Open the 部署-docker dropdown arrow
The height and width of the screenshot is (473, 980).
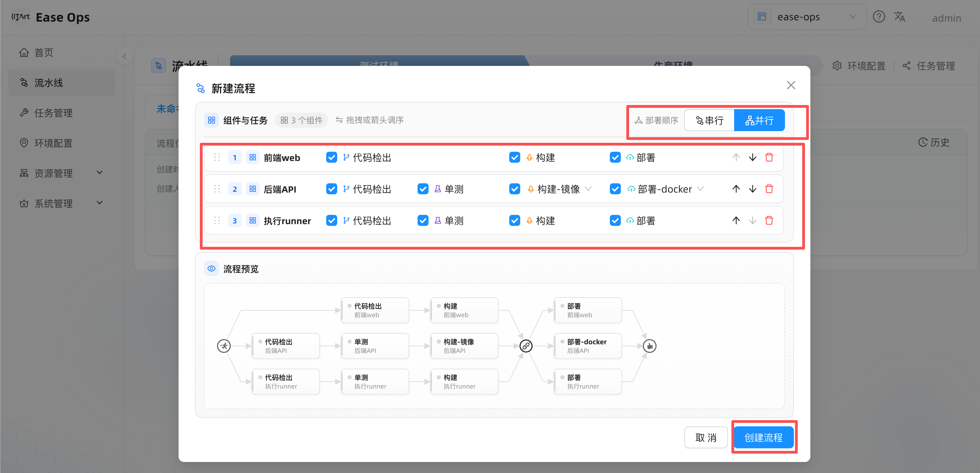(x=700, y=189)
